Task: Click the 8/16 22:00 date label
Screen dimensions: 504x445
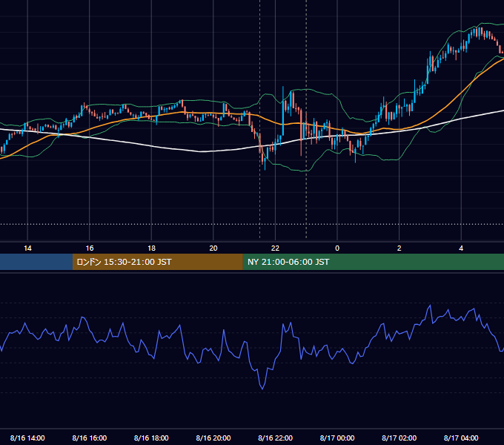Action: point(276,438)
